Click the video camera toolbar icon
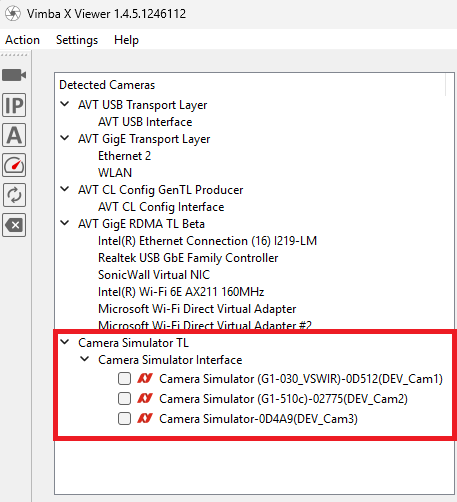 pyautogui.click(x=14, y=75)
